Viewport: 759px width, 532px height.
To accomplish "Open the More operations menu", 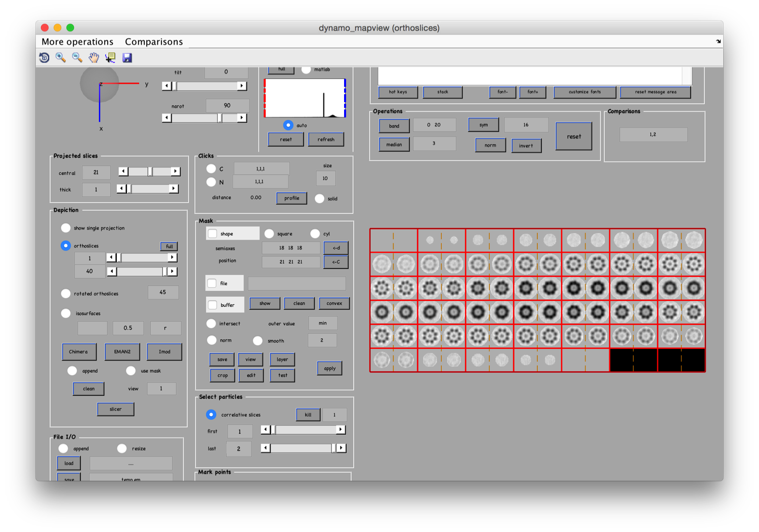I will [77, 41].
